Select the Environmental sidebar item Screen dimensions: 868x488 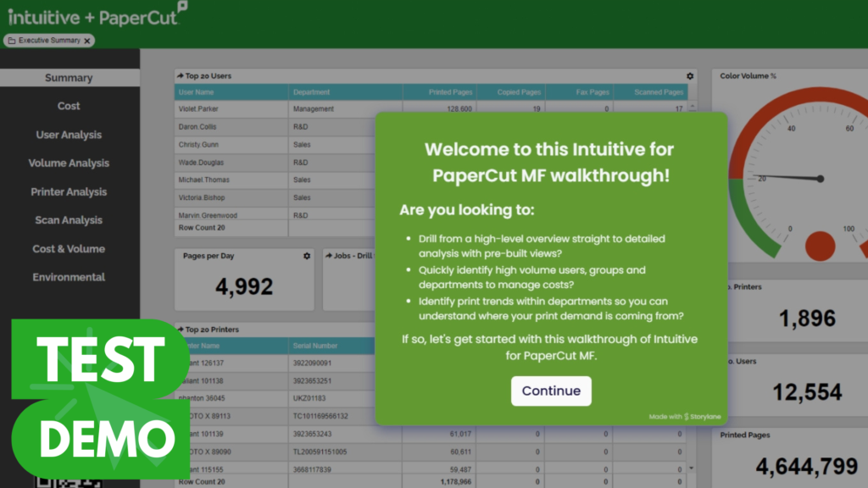(69, 277)
